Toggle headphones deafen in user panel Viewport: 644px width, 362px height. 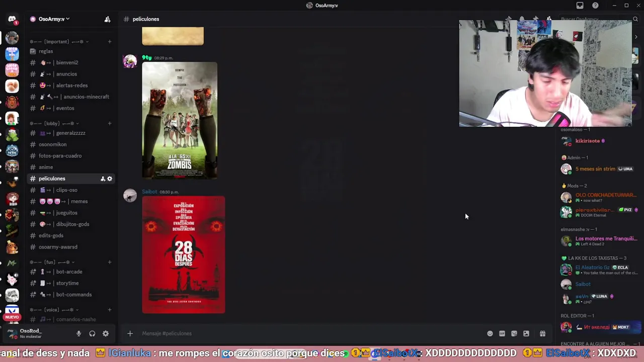point(92,333)
